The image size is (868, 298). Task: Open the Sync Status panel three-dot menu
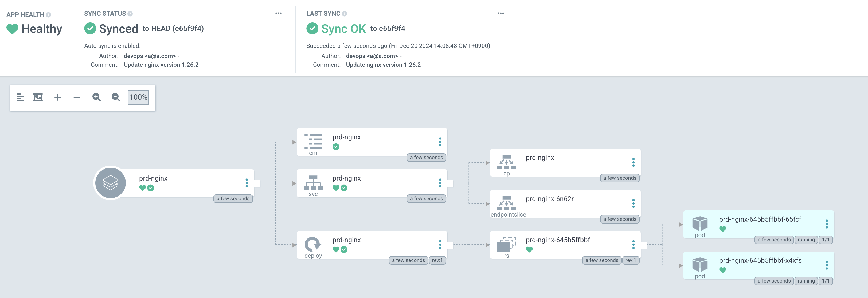pyautogui.click(x=278, y=13)
